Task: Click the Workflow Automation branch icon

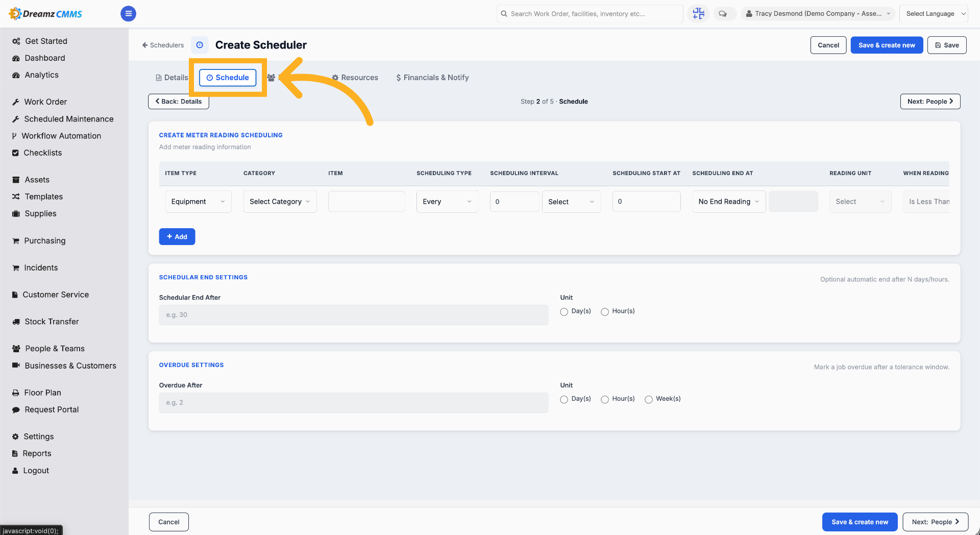Action: [14, 136]
